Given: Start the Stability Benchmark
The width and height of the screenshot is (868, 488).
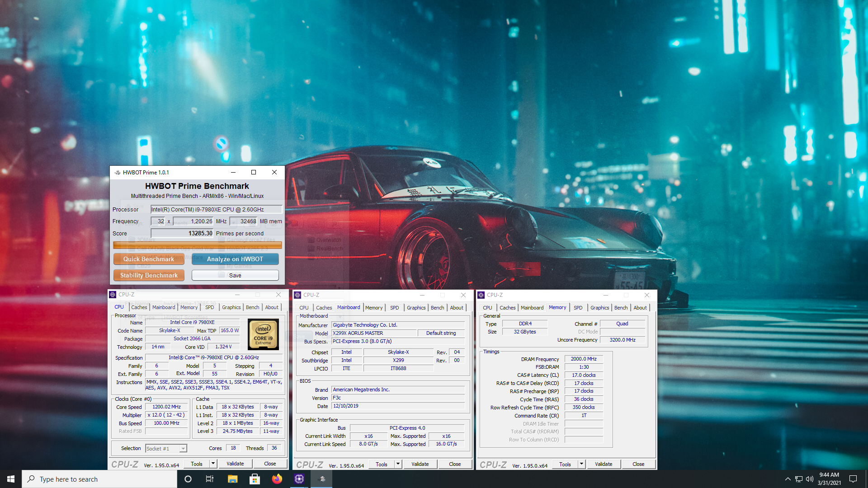Looking at the screenshot, I should (149, 275).
